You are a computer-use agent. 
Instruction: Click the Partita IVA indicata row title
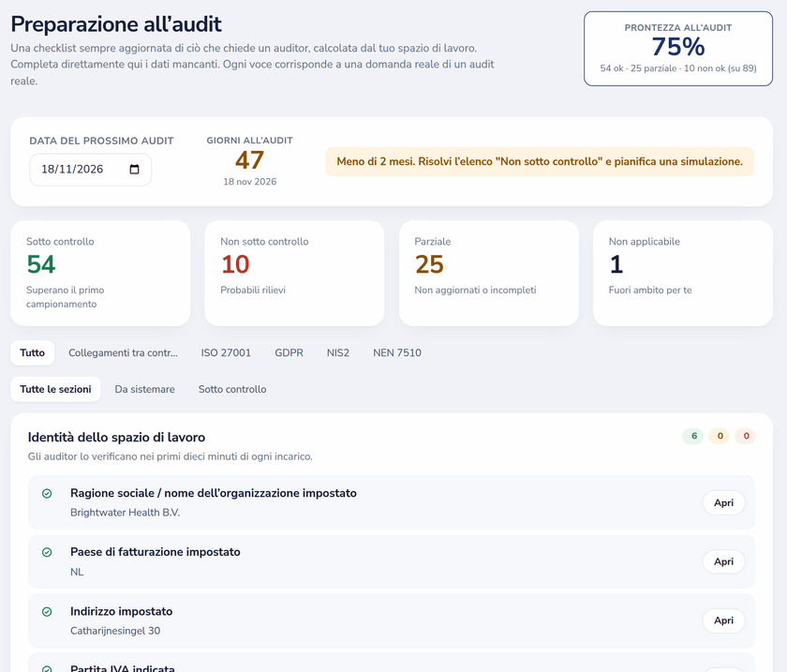pyautogui.click(x=123, y=668)
